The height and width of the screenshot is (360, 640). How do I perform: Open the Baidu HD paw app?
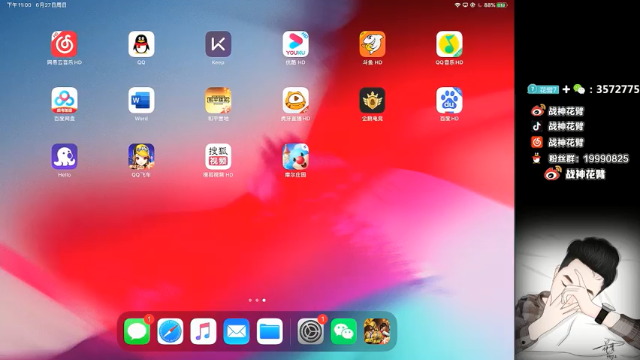449,100
